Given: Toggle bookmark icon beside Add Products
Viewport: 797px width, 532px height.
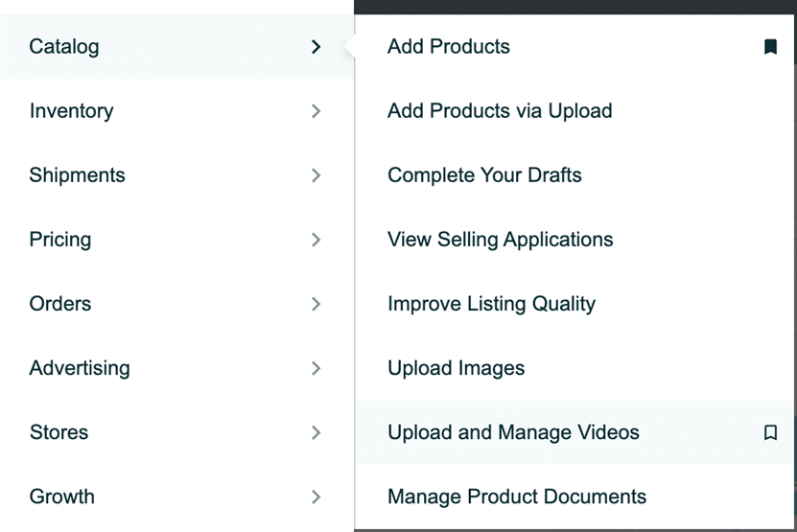Looking at the screenshot, I should coord(769,47).
